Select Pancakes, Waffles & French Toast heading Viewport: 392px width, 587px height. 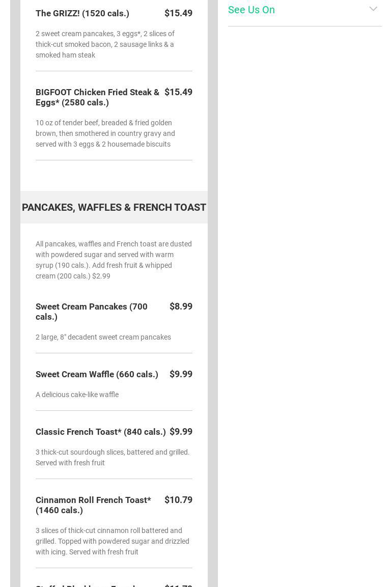(114, 207)
